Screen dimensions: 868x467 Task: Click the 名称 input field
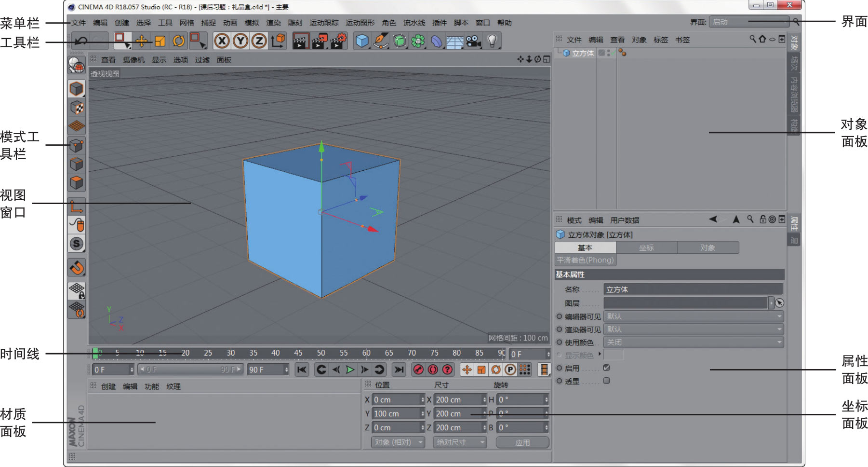pyautogui.click(x=693, y=289)
